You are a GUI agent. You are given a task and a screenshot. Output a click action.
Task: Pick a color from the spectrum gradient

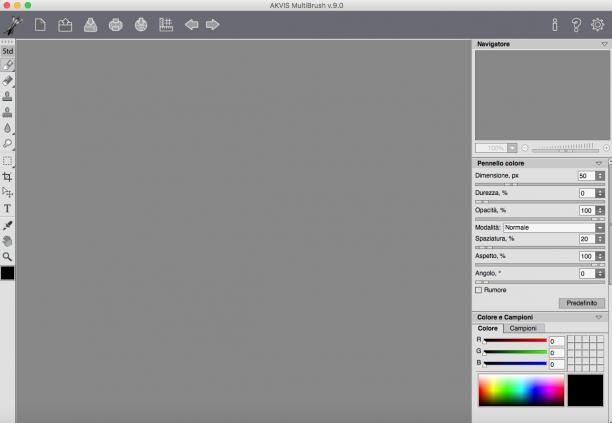[x=521, y=390]
